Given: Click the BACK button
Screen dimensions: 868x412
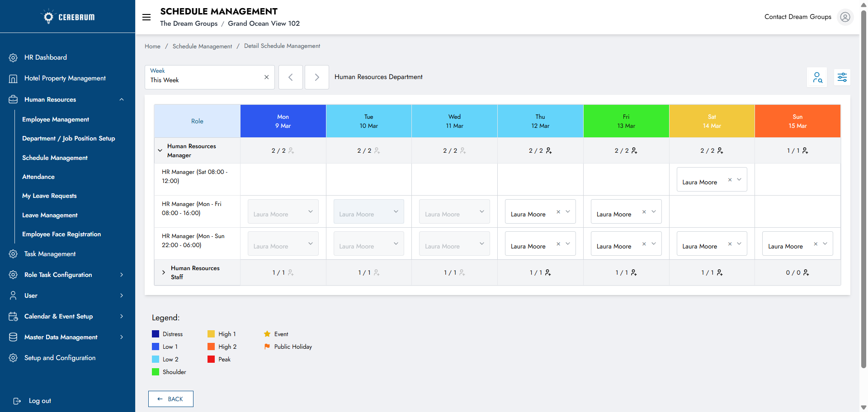Looking at the screenshot, I should click(171, 399).
